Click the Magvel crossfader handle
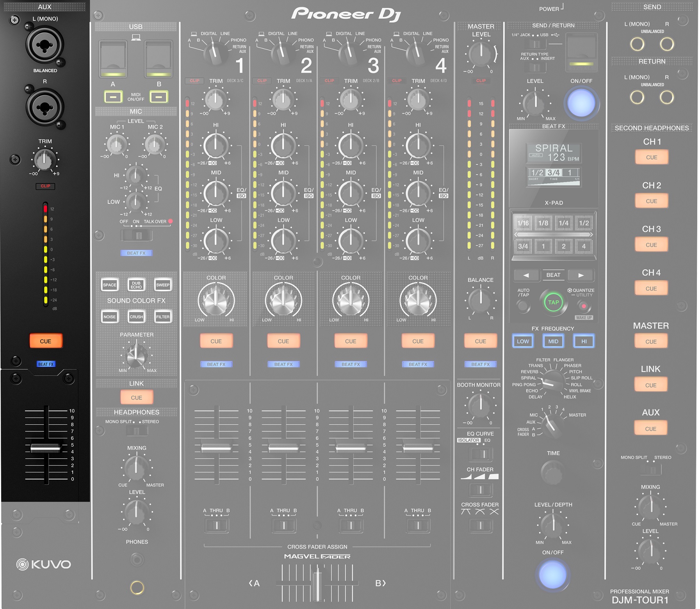 point(317,585)
